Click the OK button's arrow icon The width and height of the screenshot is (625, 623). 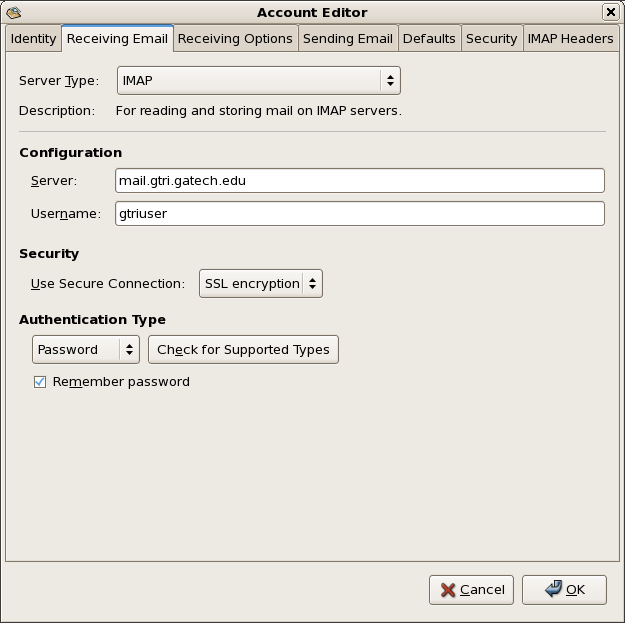(x=553, y=590)
